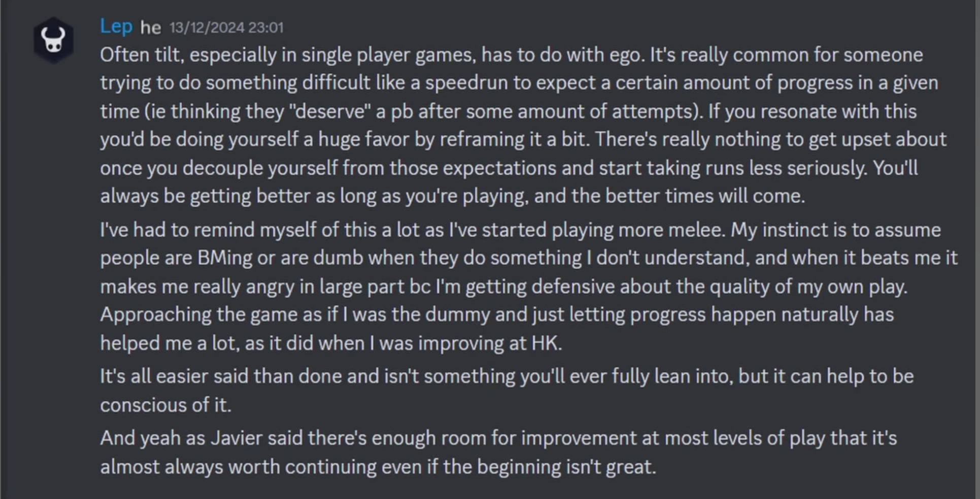Click the "he" pronoun tag
The height and width of the screenshot is (499, 980).
[x=151, y=27]
